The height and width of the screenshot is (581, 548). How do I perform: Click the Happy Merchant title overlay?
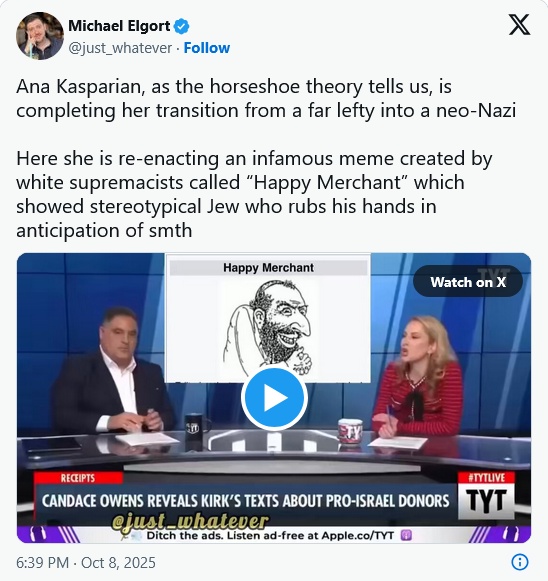(268, 268)
